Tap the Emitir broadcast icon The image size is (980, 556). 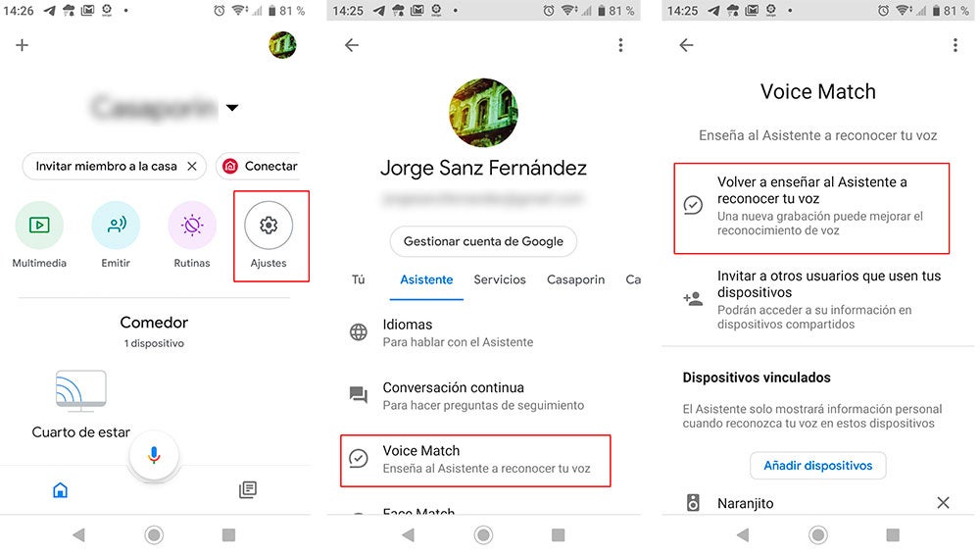116,226
